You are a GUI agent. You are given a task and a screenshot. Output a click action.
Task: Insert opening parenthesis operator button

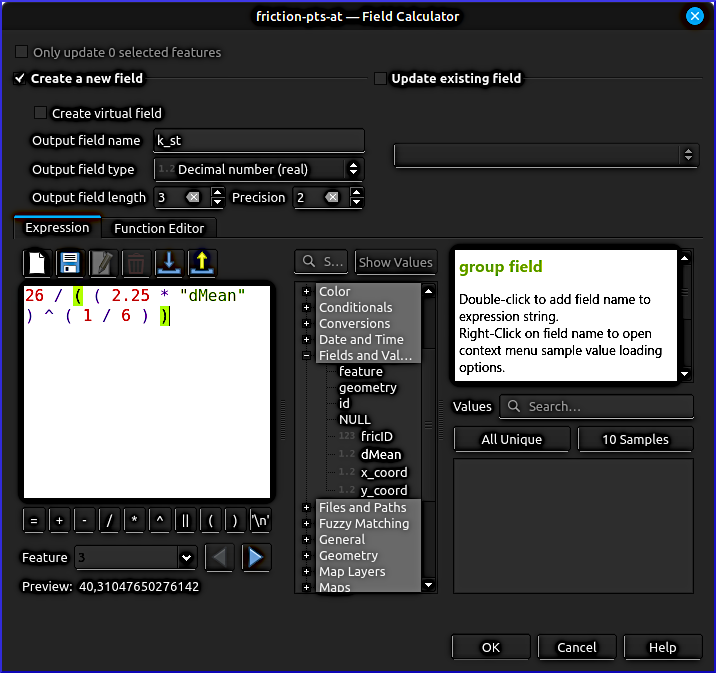(x=211, y=521)
